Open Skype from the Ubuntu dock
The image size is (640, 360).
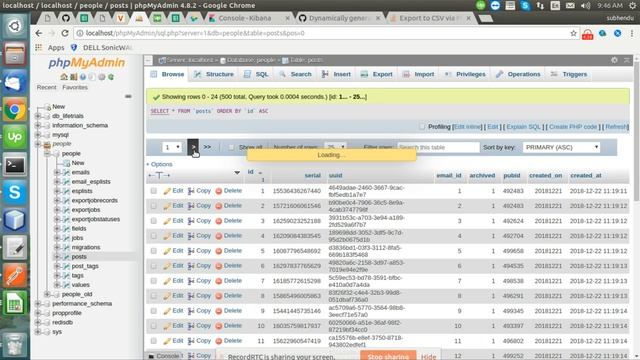(15, 192)
